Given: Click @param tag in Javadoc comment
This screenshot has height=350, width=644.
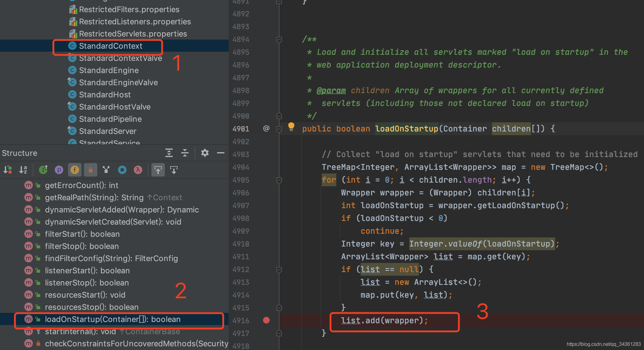Looking at the screenshot, I should point(331,90).
